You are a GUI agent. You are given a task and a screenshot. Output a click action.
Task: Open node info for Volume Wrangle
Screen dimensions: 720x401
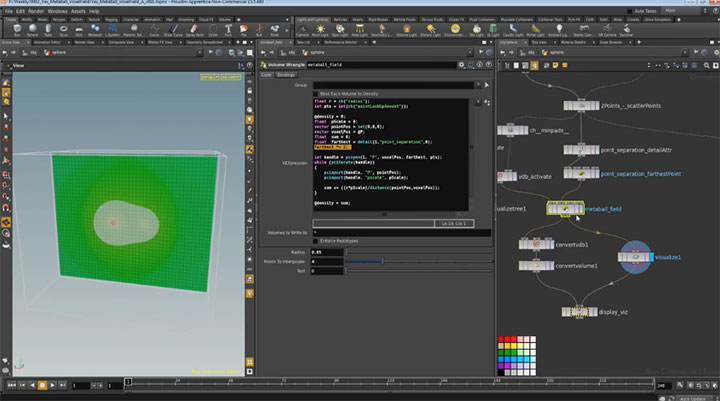click(x=480, y=65)
